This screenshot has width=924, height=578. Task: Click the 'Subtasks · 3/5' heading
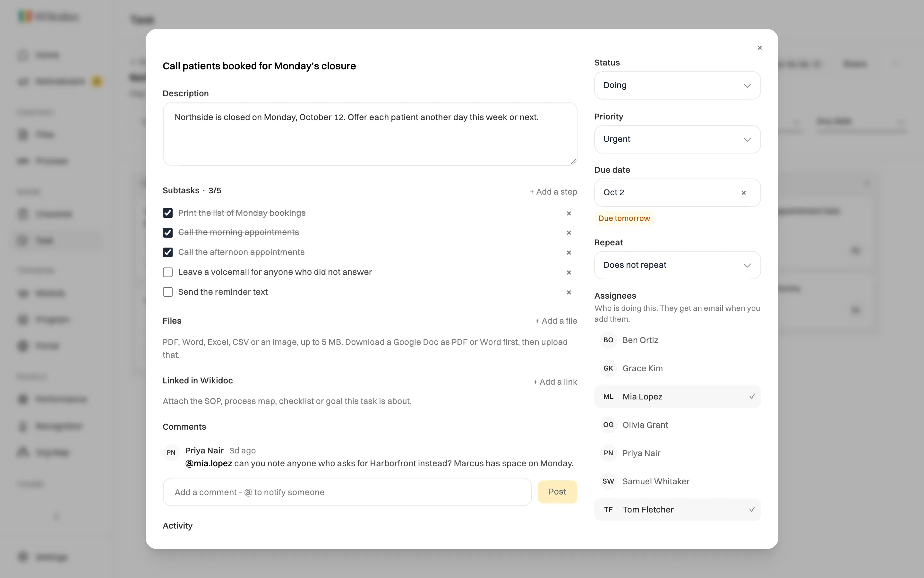(192, 190)
